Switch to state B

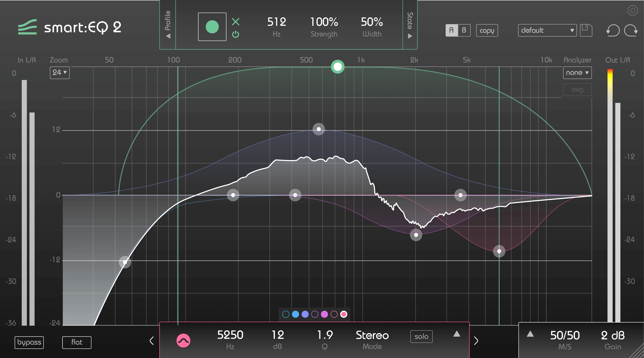pos(464,30)
